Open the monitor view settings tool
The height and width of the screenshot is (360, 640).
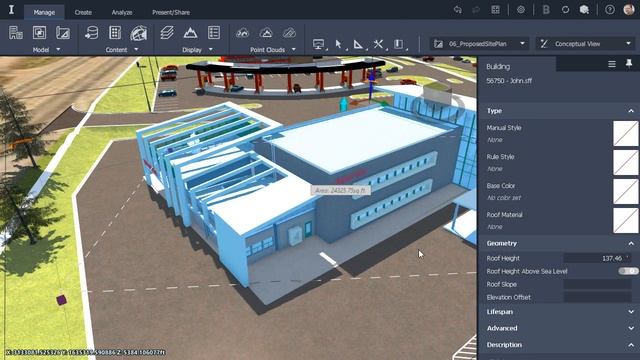pyautogui.click(x=318, y=44)
